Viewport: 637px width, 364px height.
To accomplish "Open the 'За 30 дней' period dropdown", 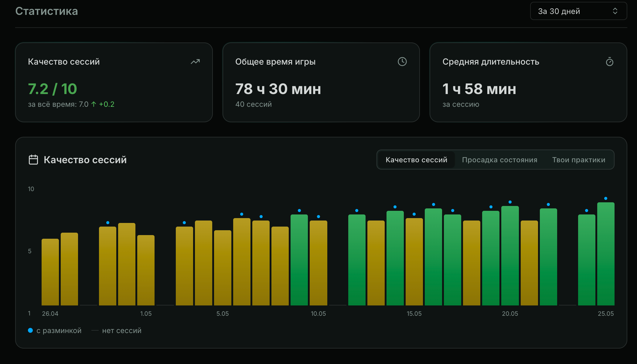I will (x=578, y=11).
